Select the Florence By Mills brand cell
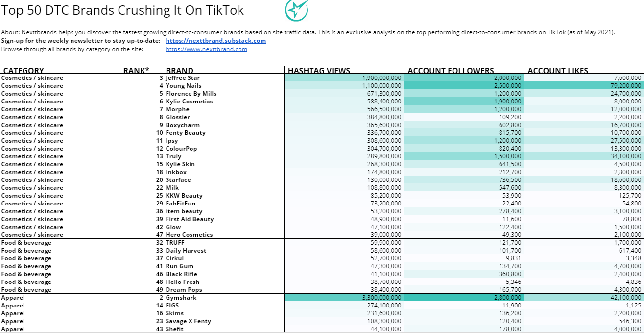The height and width of the screenshot is (333, 644). pyautogui.click(x=191, y=94)
